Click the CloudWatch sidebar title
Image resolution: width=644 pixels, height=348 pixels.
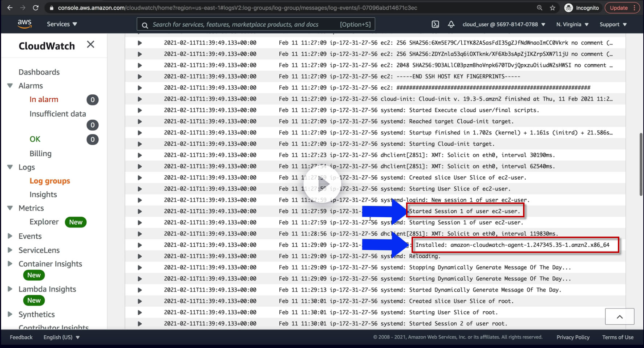pyautogui.click(x=47, y=46)
